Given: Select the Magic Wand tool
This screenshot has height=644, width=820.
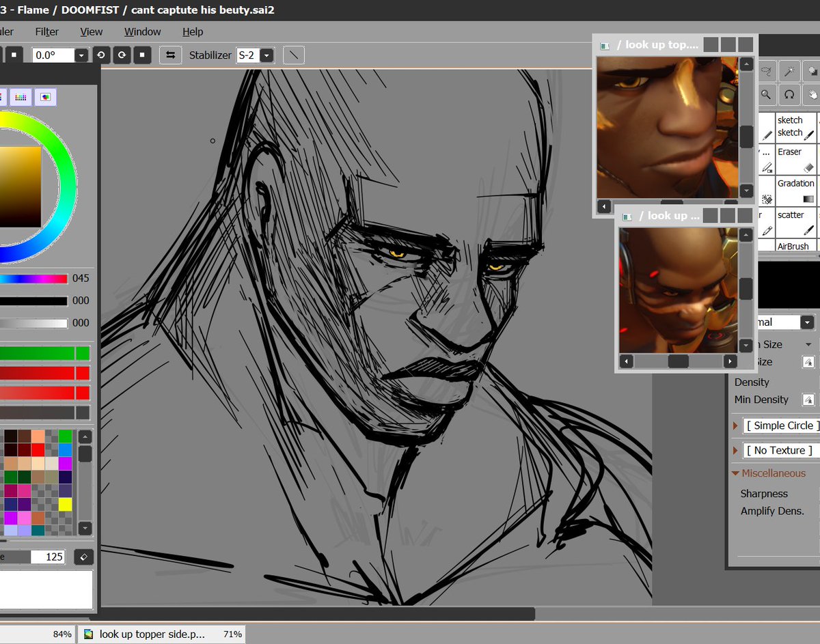Looking at the screenshot, I should pos(789,71).
